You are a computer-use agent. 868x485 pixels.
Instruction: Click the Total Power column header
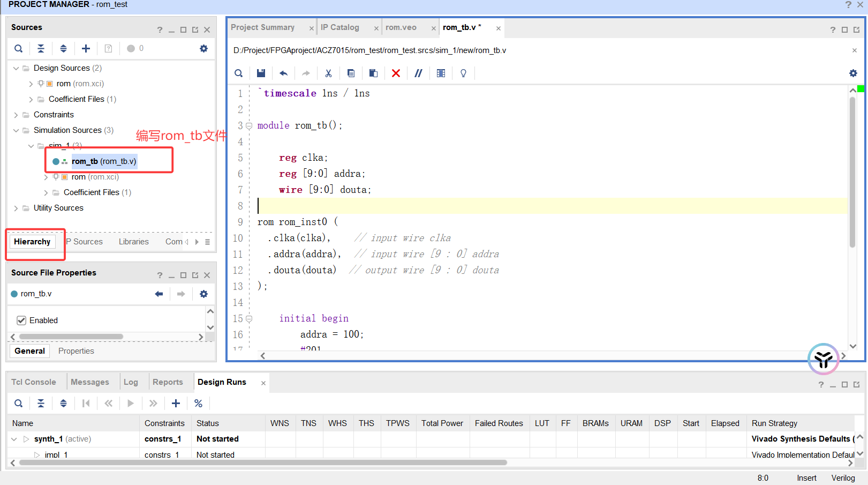click(x=442, y=423)
